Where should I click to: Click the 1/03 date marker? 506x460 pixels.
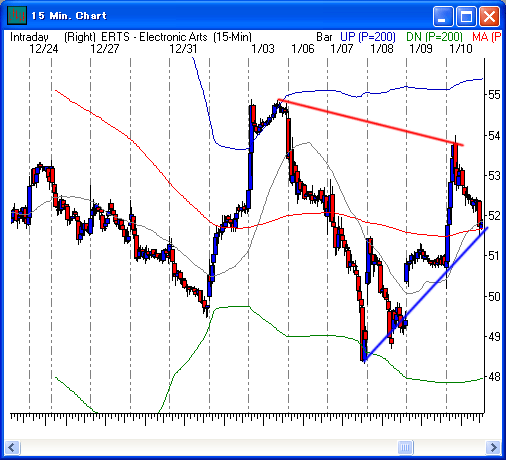coord(263,49)
